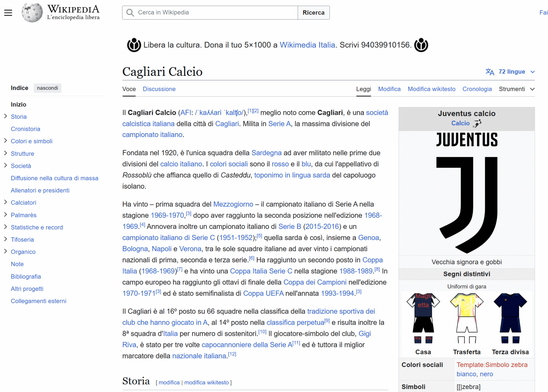Viewport: 548px width, 392px height.
Task: Expand the Storia section in index
Action: (x=5, y=116)
